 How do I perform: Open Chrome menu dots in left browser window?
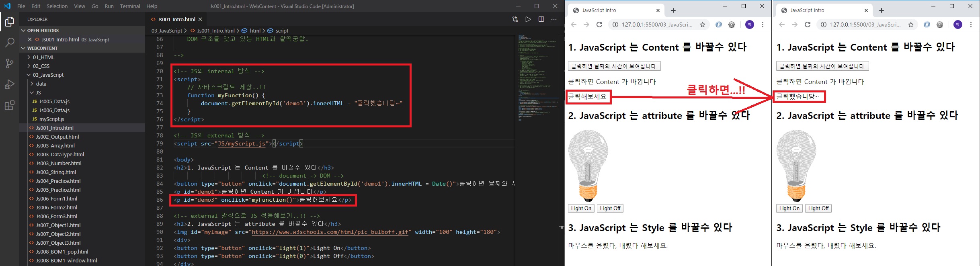coord(763,25)
